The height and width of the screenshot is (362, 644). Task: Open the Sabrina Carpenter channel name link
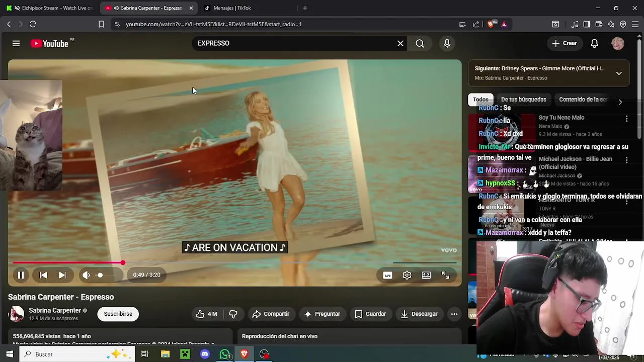[x=55, y=310]
